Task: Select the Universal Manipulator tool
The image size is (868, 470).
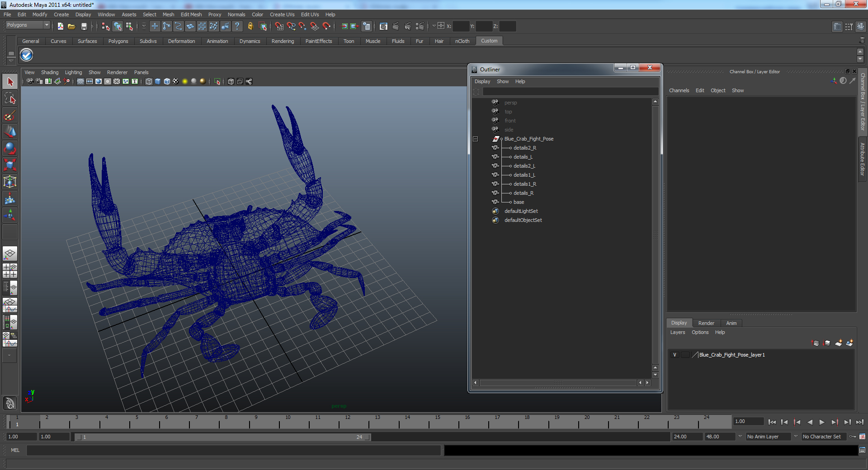Action: pyautogui.click(x=10, y=182)
